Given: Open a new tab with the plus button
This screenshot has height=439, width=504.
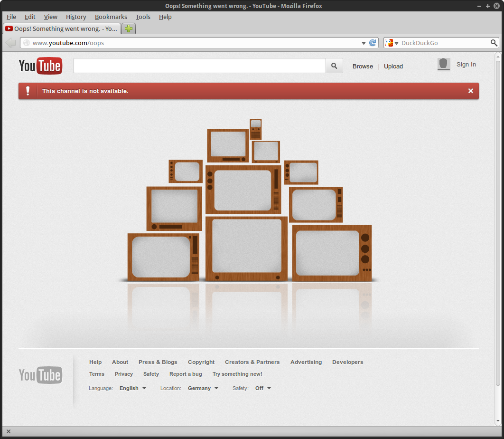Looking at the screenshot, I should coord(129,29).
